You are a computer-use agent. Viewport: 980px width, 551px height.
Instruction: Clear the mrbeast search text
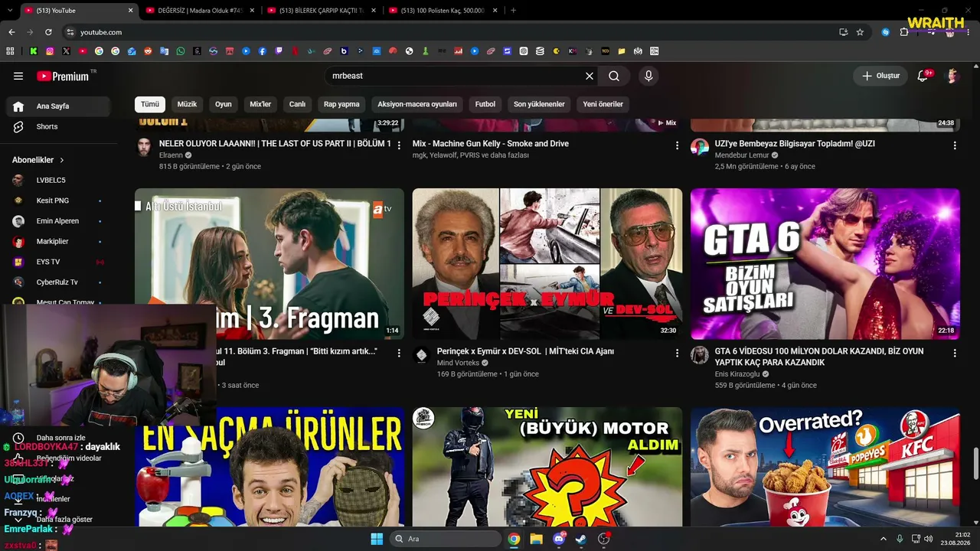590,76
